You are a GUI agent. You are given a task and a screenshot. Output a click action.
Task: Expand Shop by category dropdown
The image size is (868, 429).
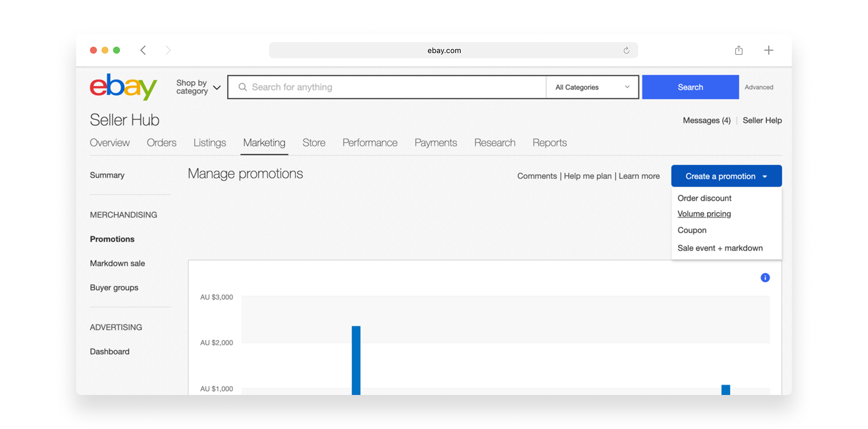[x=198, y=87]
